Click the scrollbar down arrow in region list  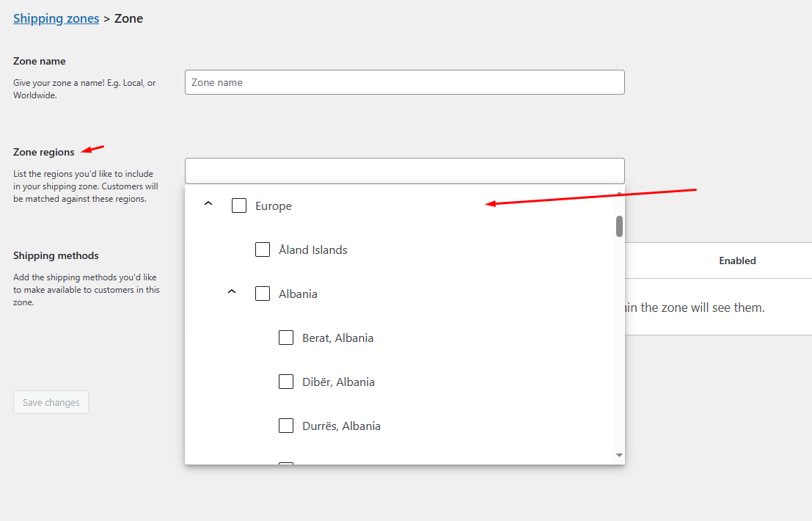click(x=619, y=455)
